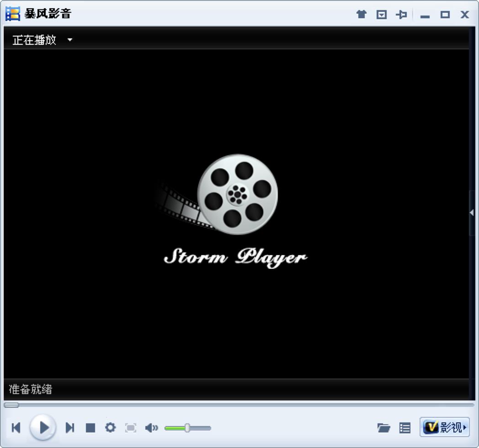Viewport: 479px width, 448px height.
Task: Open the skin changer shirt icon
Action: 362,14
